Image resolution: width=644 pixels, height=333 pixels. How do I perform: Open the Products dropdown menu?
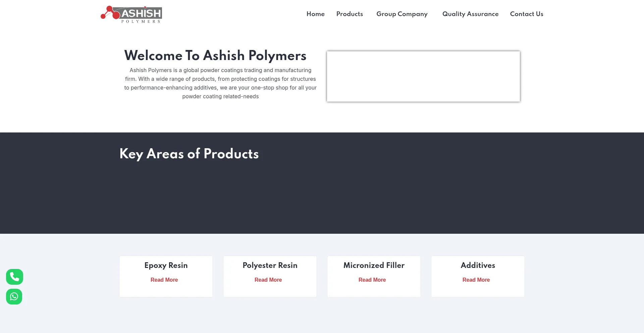350,14
